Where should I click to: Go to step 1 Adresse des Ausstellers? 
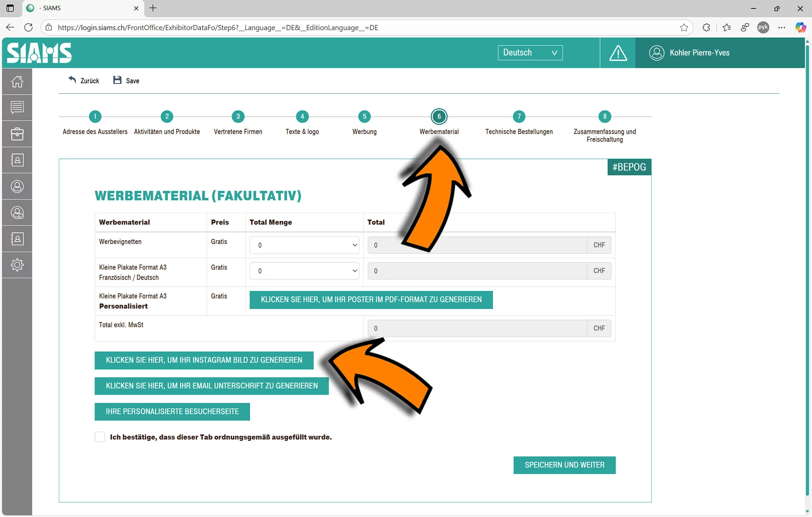95,117
